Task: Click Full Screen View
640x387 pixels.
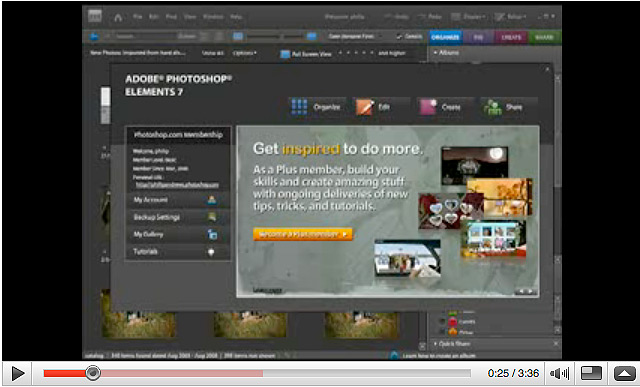Action: [x=306, y=54]
